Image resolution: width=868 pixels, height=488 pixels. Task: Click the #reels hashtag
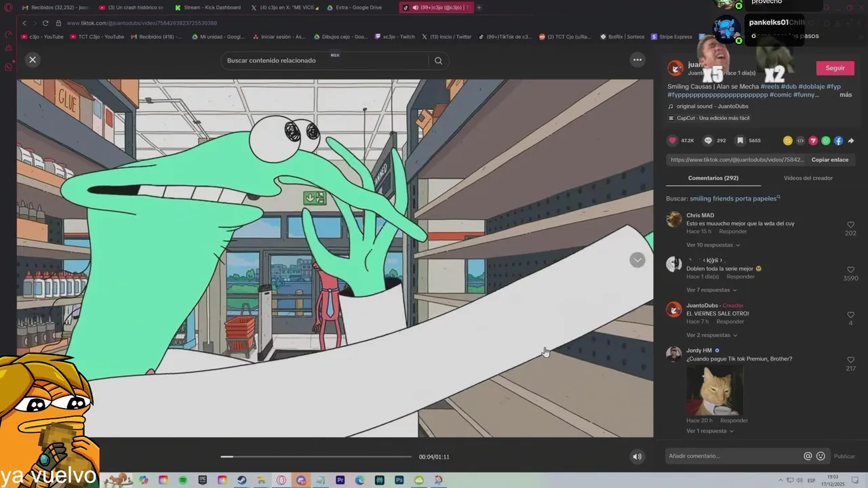pos(770,87)
